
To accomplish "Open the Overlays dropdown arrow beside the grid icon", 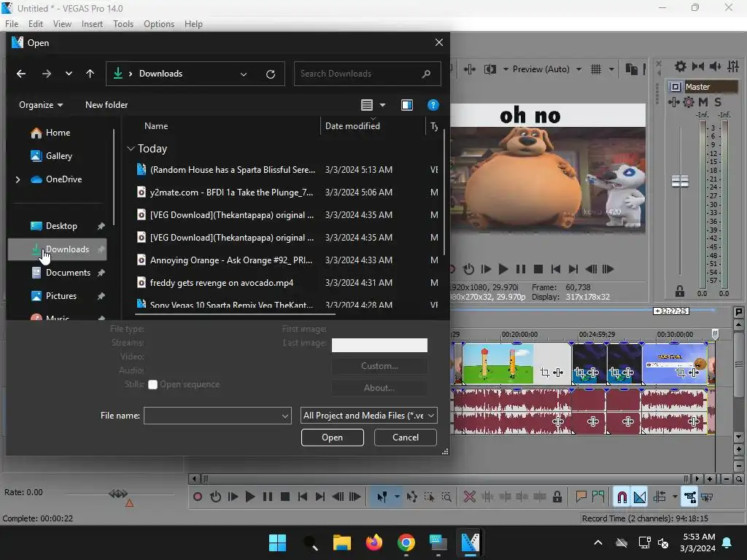I will click(x=611, y=69).
